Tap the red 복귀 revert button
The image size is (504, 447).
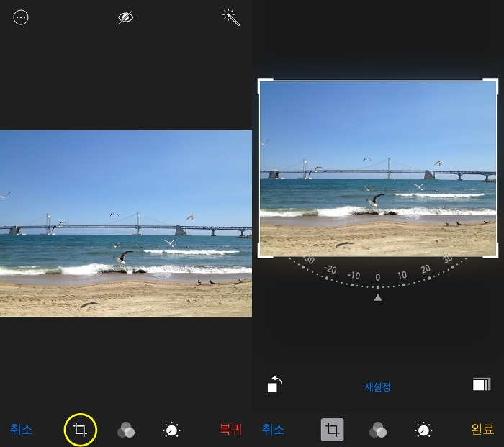[230, 429]
